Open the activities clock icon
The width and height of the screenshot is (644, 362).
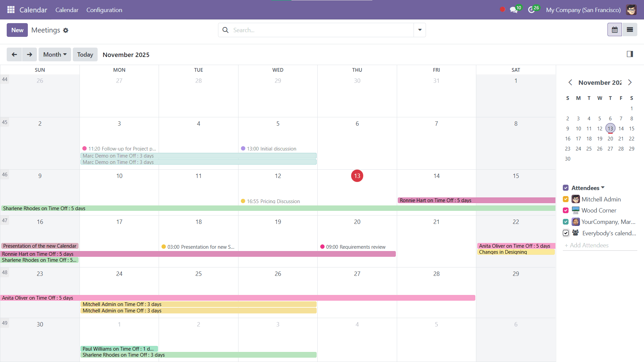click(532, 10)
